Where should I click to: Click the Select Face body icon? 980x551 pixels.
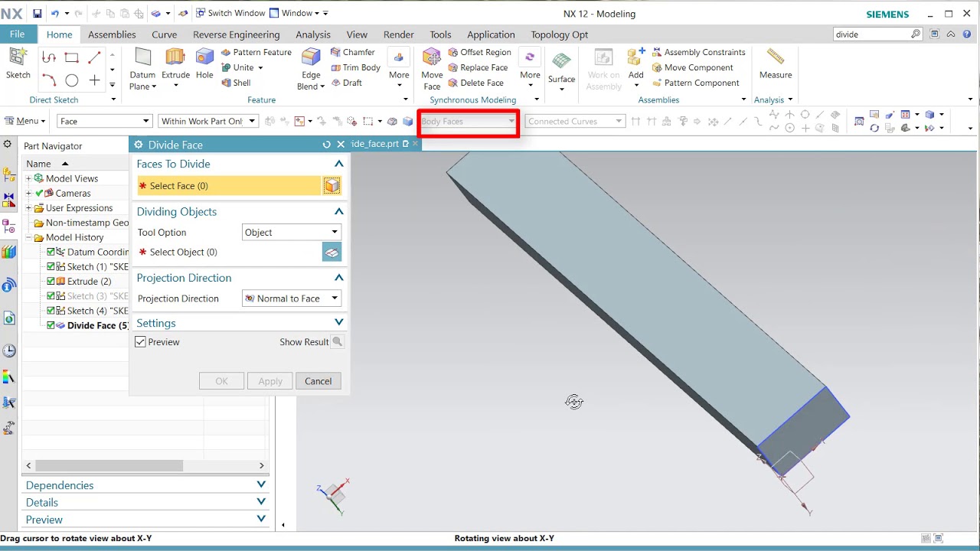pos(332,186)
